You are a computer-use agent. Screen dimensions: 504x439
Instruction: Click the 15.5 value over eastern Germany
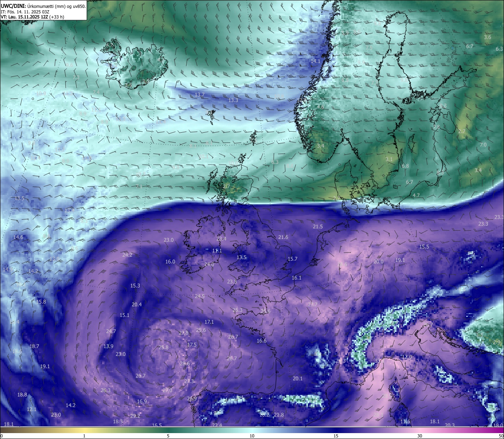pos(424,247)
